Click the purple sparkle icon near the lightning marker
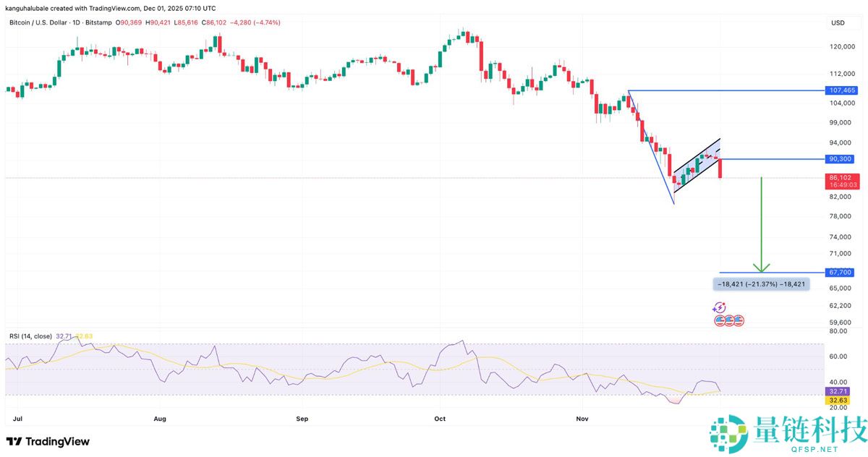The width and height of the screenshot is (868, 457). tap(715, 309)
